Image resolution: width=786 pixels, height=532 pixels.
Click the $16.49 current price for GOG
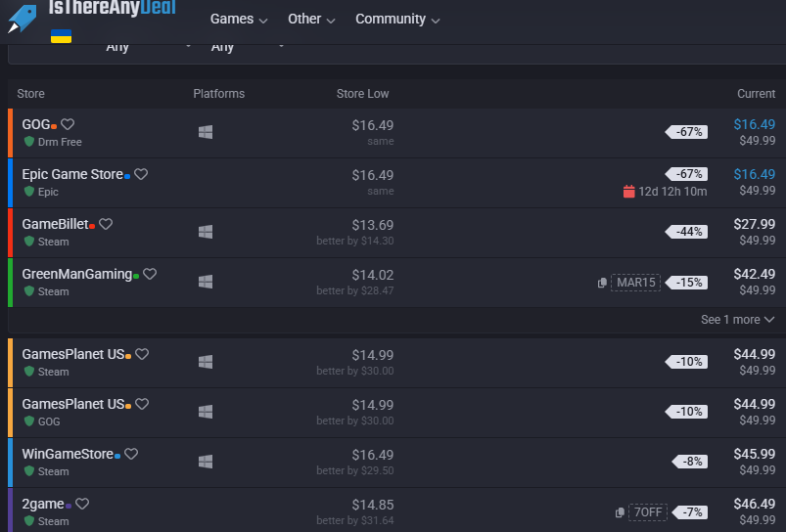[x=754, y=124]
